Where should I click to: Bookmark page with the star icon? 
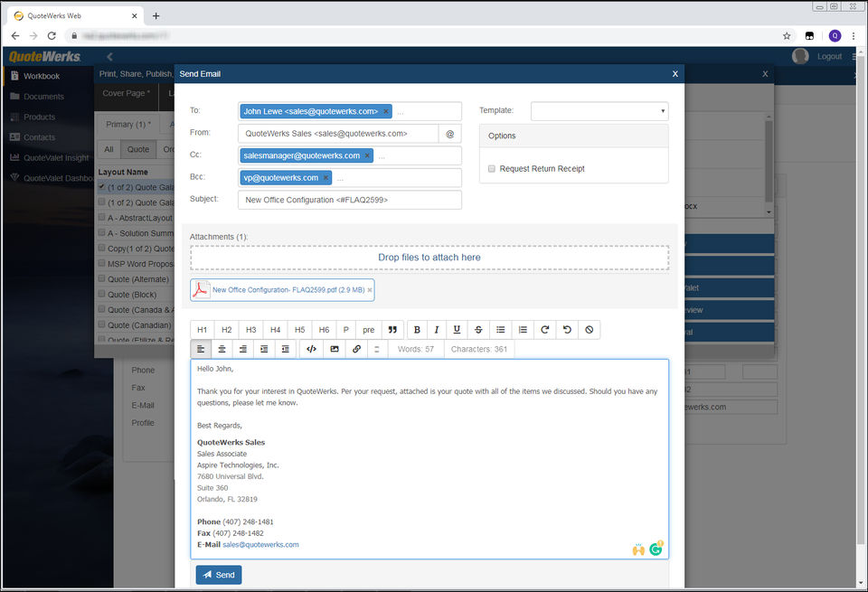click(x=787, y=36)
